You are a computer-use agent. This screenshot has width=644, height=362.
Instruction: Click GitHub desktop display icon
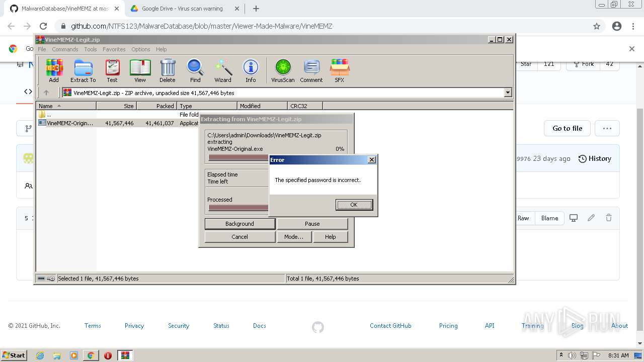(574, 218)
